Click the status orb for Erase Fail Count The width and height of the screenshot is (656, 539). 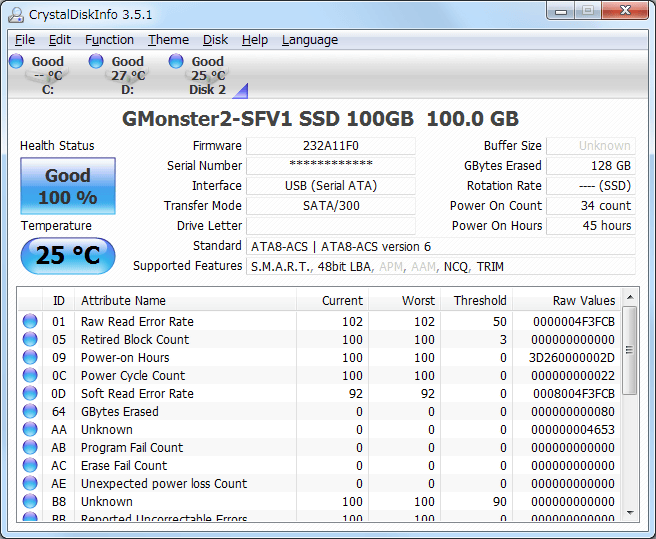point(30,465)
